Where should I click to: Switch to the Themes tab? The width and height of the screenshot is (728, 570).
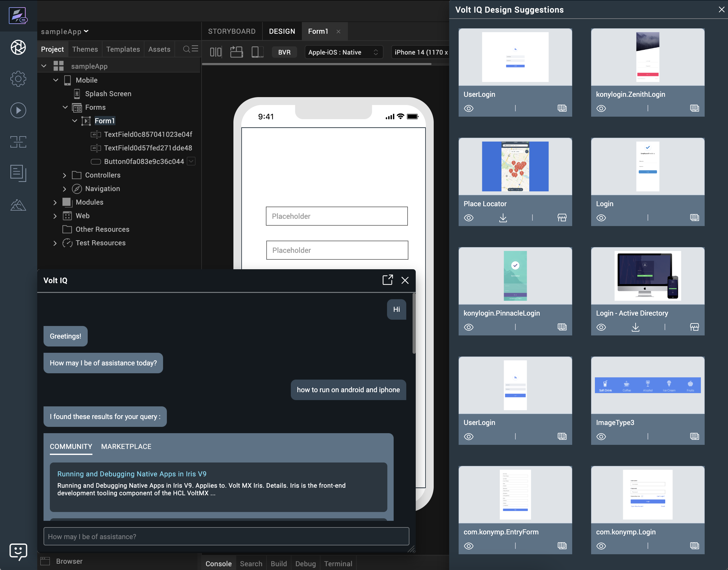(x=85, y=49)
